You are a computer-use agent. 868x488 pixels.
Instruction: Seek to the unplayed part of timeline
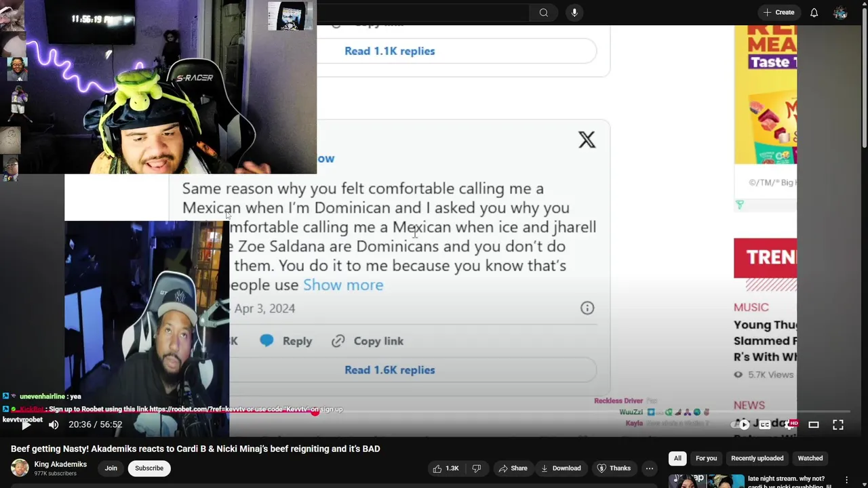click(x=583, y=411)
